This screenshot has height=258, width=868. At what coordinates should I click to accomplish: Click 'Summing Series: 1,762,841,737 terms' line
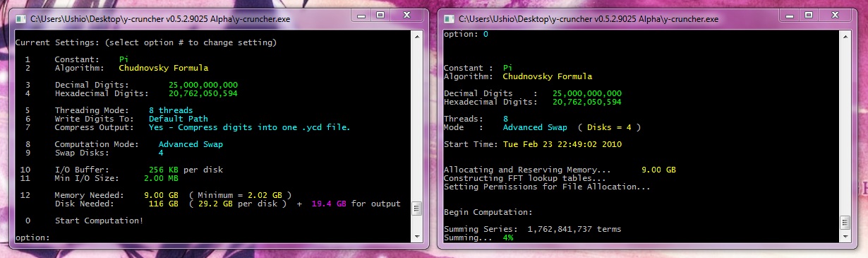pyautogui.click(x=533, y=229)
